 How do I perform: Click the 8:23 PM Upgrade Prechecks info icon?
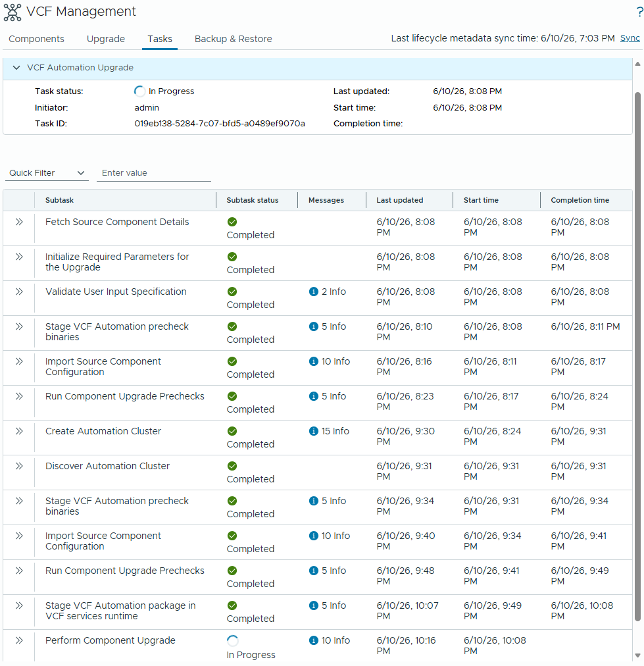tap(314, 396)
